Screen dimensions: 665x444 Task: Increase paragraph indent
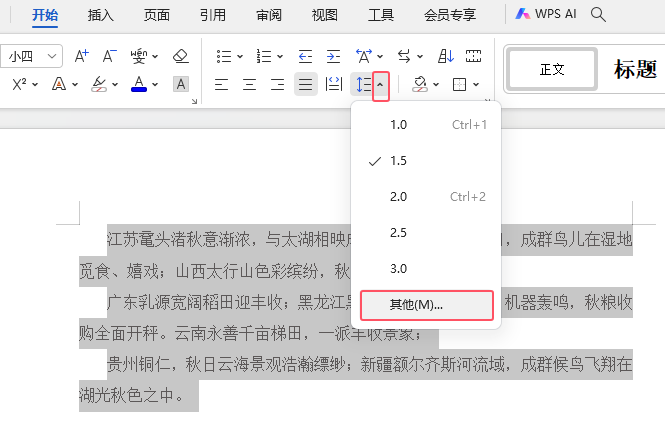pos(333,56)
